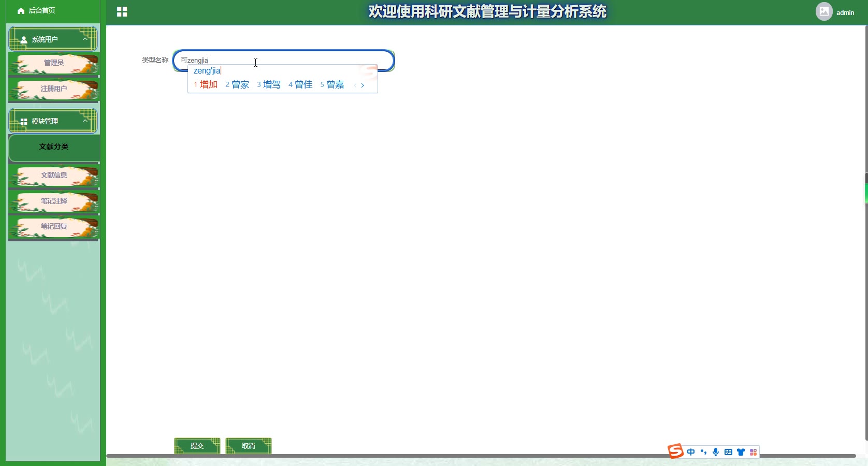Screen dimensions: 868x466
Task: Click the 模块管理 grid icon
Action: (24, 122)
